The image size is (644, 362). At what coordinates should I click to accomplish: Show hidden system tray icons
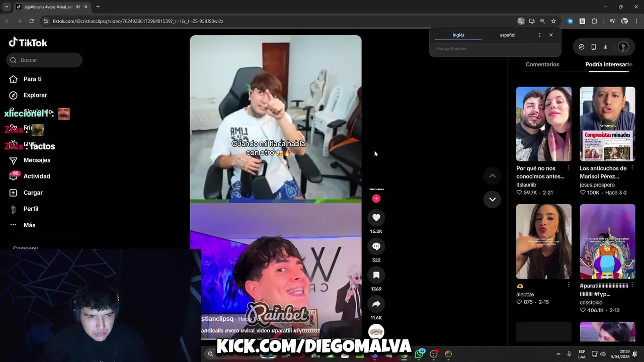point(558,354)
